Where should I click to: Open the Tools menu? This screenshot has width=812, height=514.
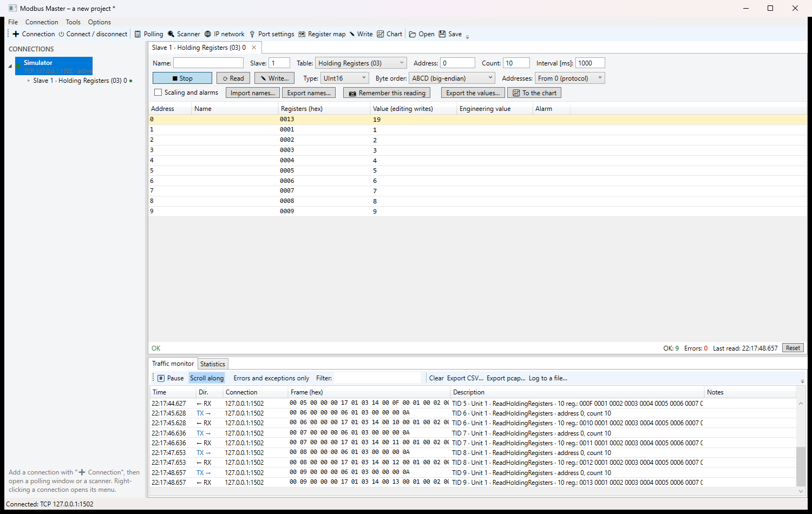tap(73, 22)
